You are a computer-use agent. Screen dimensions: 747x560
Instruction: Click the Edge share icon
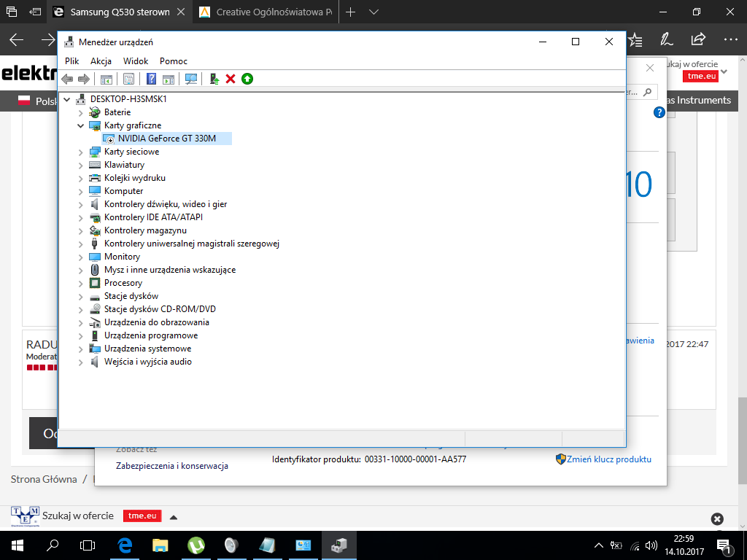pos(698,39)
